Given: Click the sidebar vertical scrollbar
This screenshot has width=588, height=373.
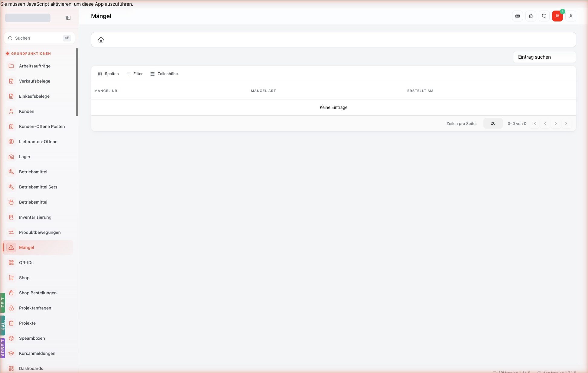Looking at the screenshot, I should click(x=77, y=82).
